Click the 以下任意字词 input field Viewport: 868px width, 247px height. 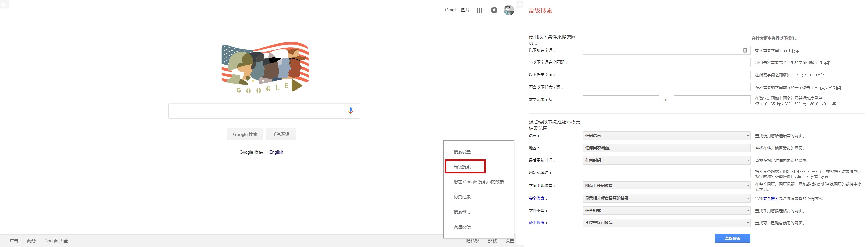[666, 75]
